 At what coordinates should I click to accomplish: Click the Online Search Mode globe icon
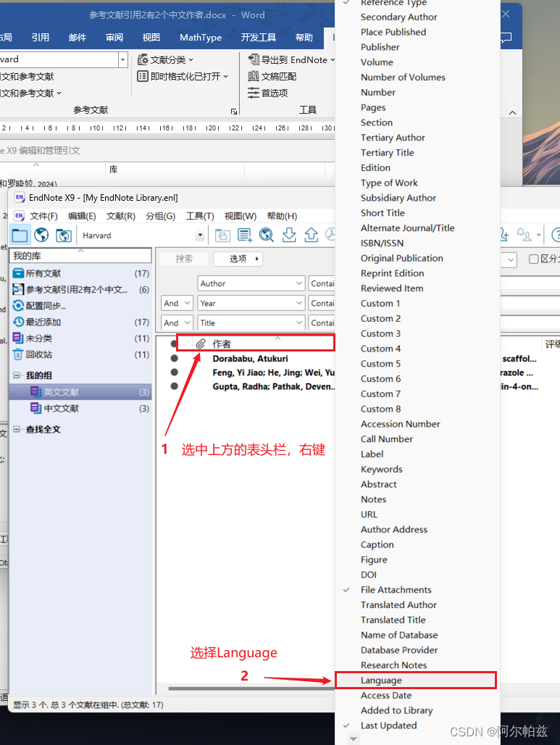pos(41,236)
